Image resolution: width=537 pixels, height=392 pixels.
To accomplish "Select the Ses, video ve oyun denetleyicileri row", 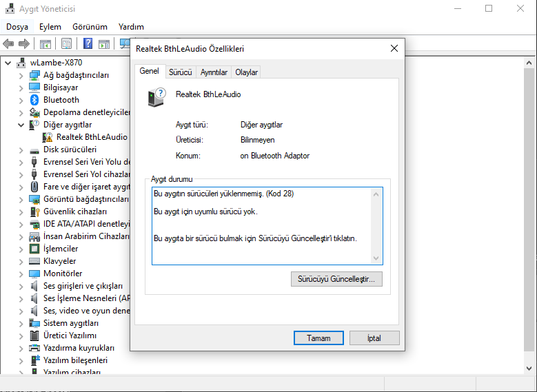I will (79, 311).
